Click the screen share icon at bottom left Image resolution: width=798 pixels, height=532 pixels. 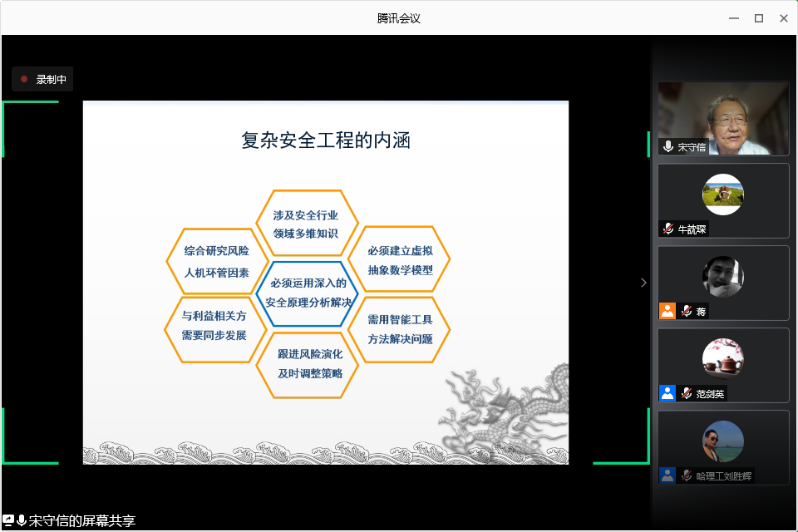(8, 520)
